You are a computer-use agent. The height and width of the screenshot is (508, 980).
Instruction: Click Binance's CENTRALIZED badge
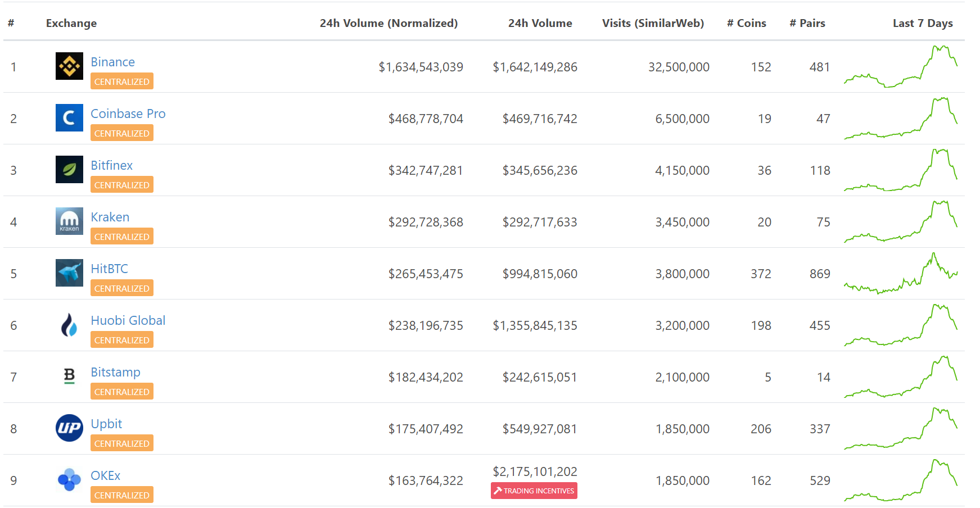[122, 81]
